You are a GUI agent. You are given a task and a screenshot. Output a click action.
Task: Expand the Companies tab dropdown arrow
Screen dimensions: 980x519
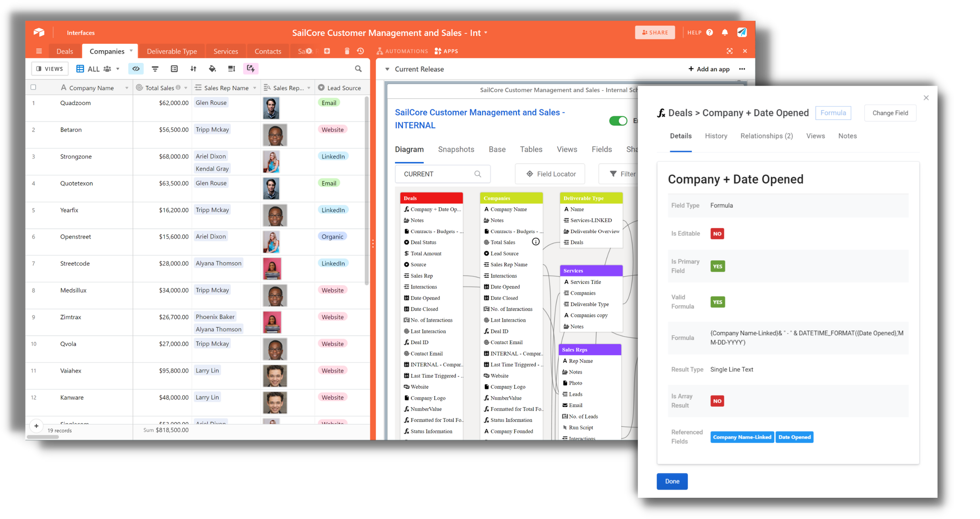pyautogui.click(x=131, y=51)
